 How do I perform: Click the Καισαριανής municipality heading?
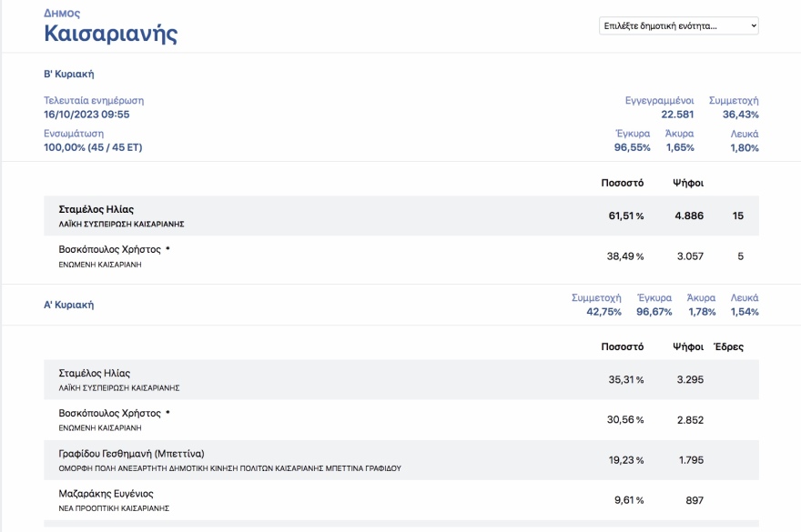coord(110,35)
